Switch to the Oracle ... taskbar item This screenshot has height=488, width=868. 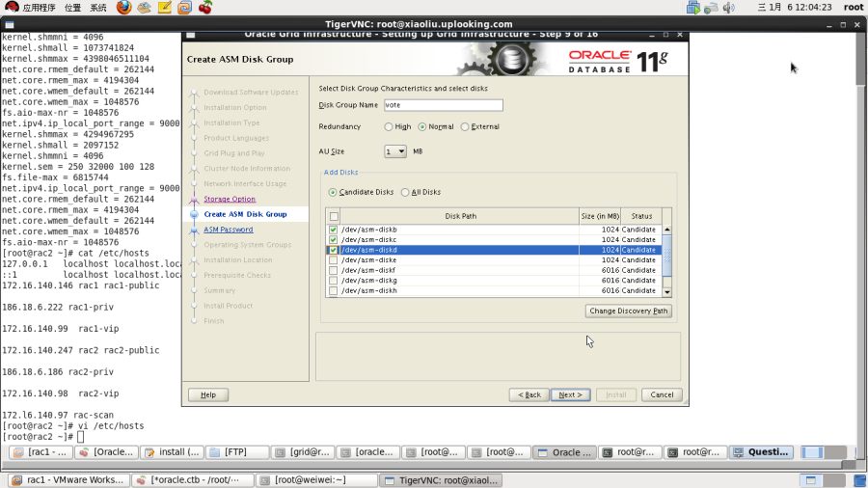(564, 452)
